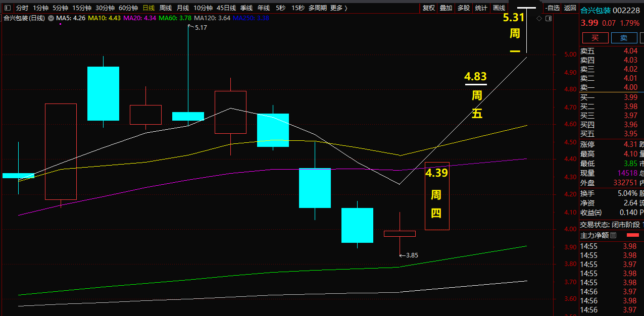The width and height of the screenshot is (644, 316).
Task: Select the 10分钟 period tab
Action: [203, 8]
